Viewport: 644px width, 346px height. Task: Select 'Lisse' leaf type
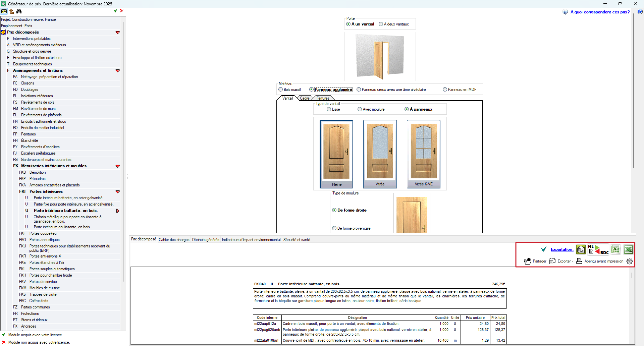(x=333, y=109)
